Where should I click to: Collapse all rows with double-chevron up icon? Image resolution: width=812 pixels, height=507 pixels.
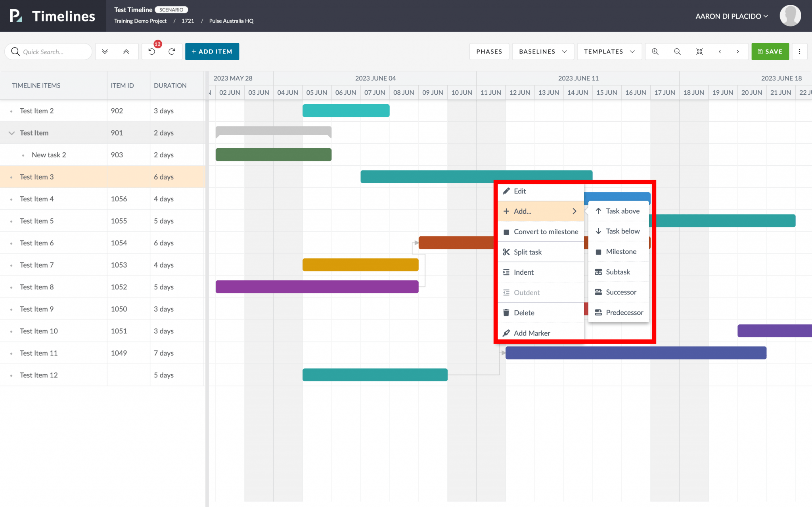126,51
